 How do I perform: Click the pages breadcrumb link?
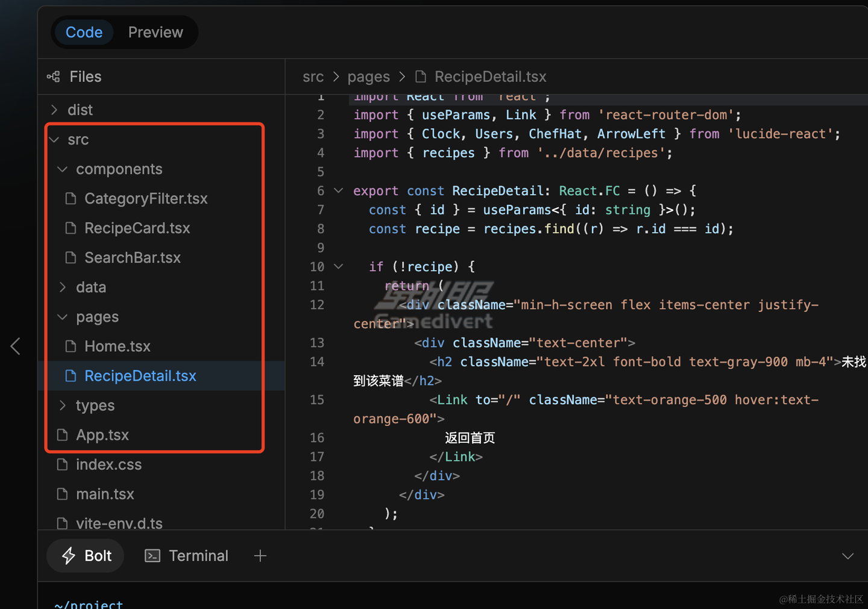tap(368, 77)
